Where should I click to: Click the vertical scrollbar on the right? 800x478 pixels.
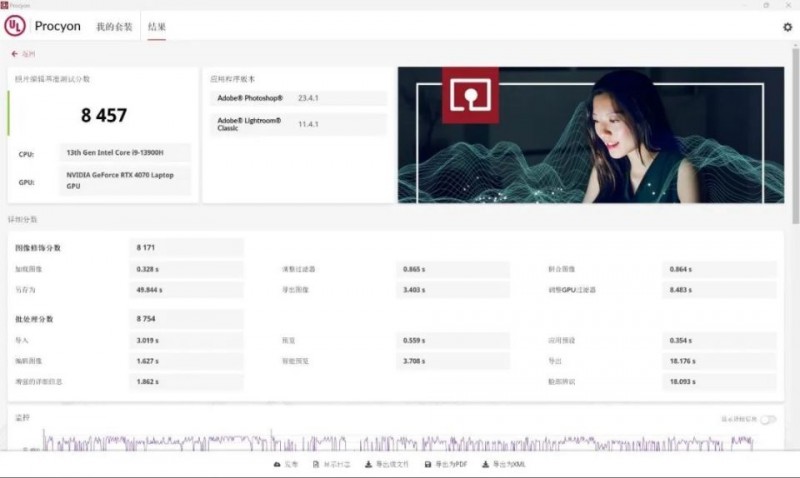[x=795, y=150]
